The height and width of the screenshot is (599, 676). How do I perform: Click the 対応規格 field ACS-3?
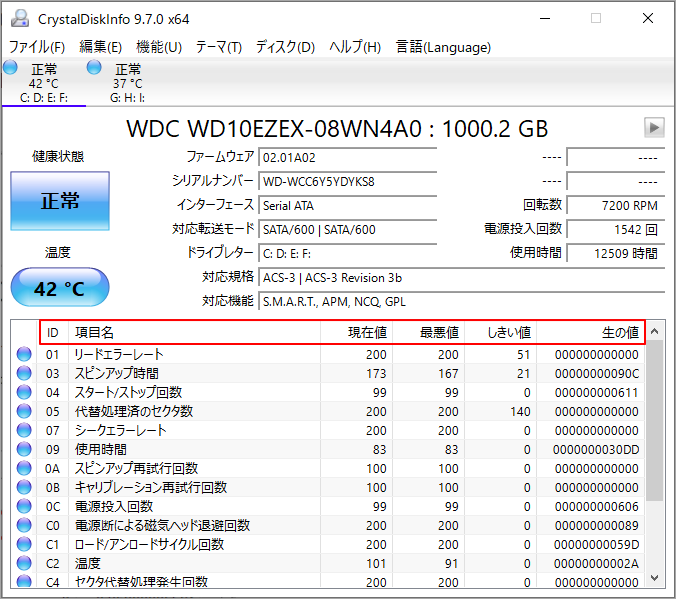(x=462, y=278)
